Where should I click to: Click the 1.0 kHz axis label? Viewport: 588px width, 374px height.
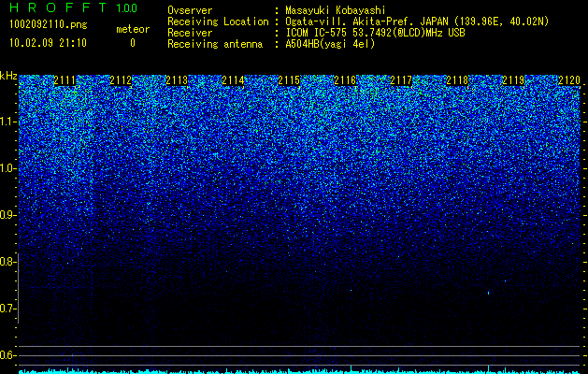7,168
